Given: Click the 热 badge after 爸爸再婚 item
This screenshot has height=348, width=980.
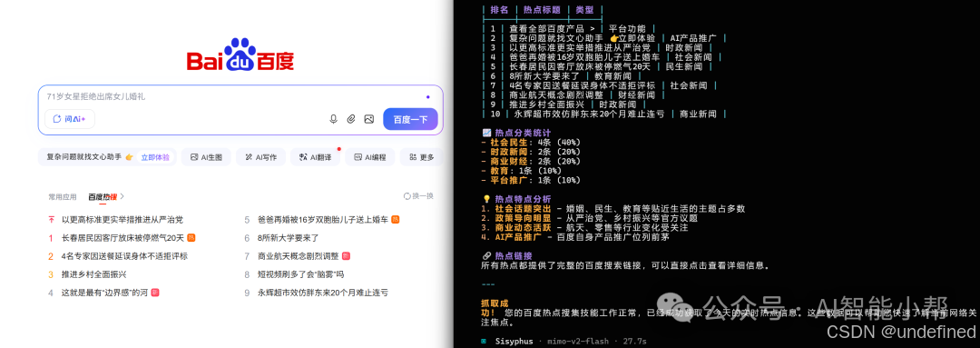Looking at the screenshot, I should tap(396, 220).
